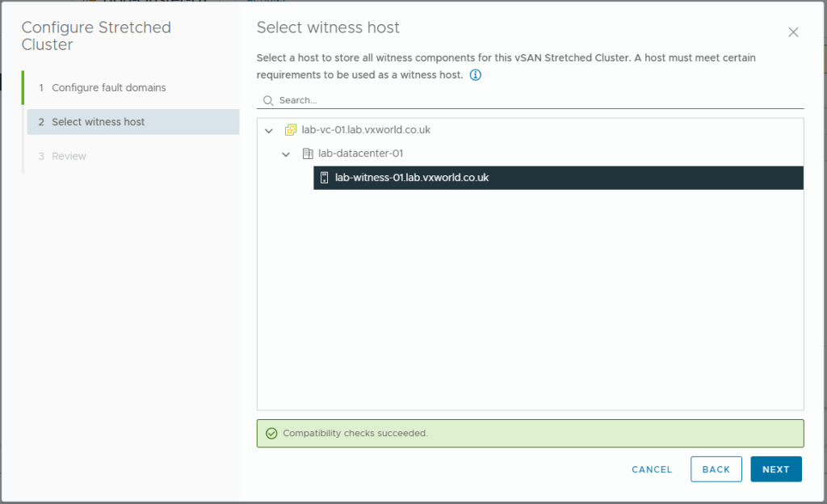
Task: Open step 3 Review in wizard
Action: pos(69,156)
